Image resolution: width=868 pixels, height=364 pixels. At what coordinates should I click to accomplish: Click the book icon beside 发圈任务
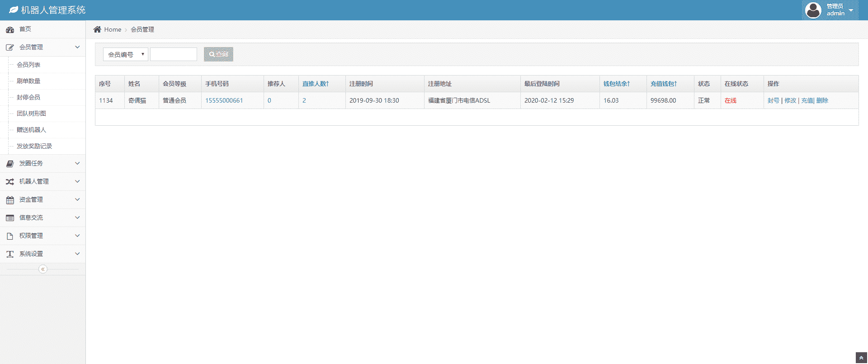point(10,164)
